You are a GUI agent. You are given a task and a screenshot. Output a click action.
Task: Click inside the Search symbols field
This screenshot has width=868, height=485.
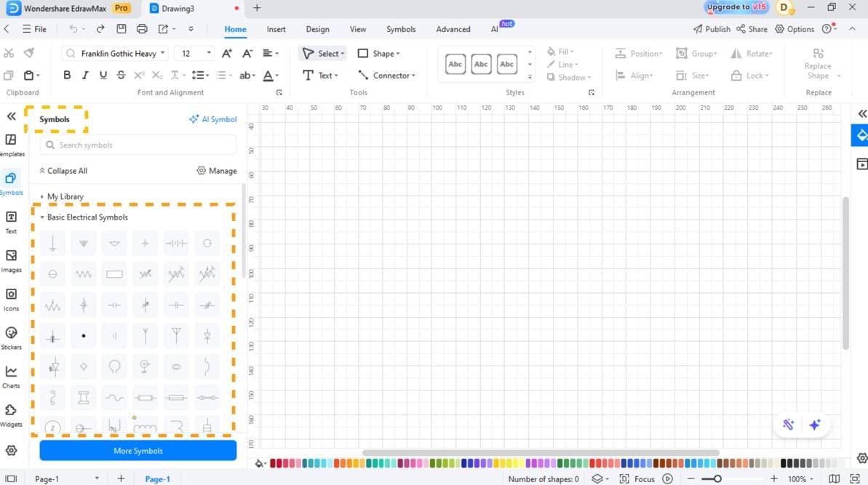[137, 145]
